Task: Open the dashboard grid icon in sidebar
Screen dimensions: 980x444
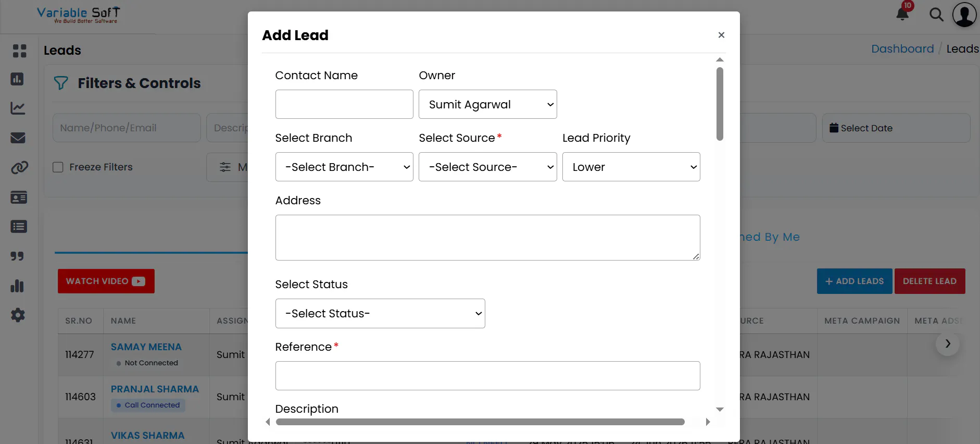Action: [19, 51]
